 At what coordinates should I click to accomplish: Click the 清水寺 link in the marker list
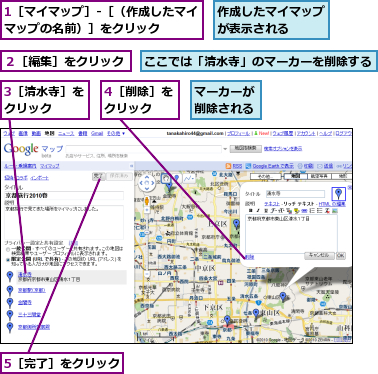pos(25,274)
